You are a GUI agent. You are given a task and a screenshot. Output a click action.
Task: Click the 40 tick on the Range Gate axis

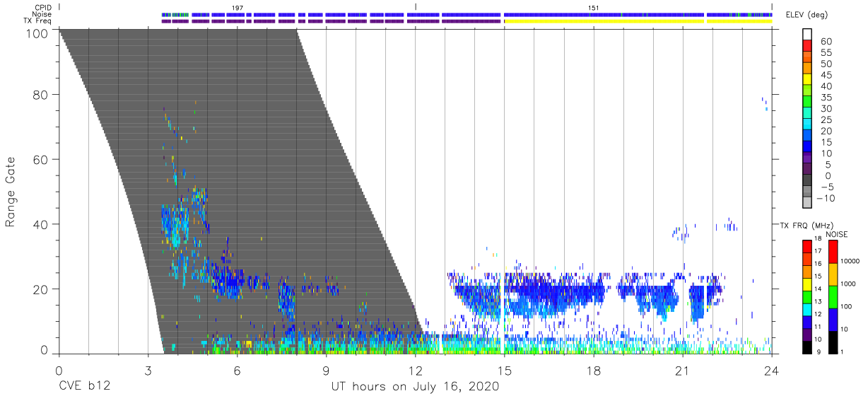click(41, 224)
